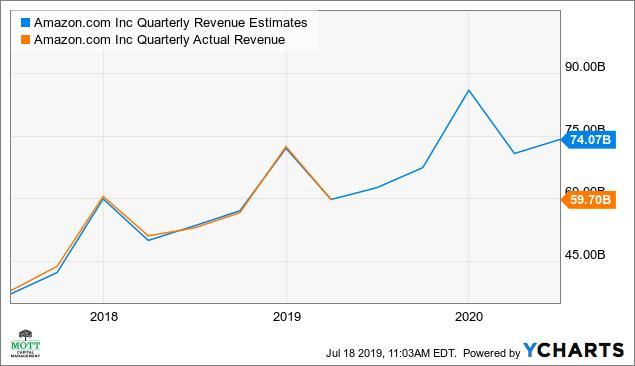This screenshot has width=635, height=366.
Task: Click the 2020 peak on estimates line
Action: [x=469, y=90]
